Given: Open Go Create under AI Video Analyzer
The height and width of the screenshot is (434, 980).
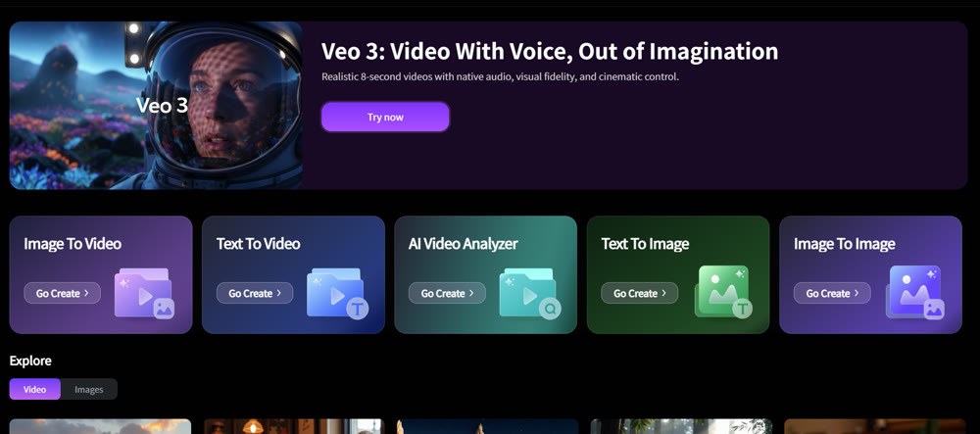Looking at the screenshot, I should pos(448,293).
